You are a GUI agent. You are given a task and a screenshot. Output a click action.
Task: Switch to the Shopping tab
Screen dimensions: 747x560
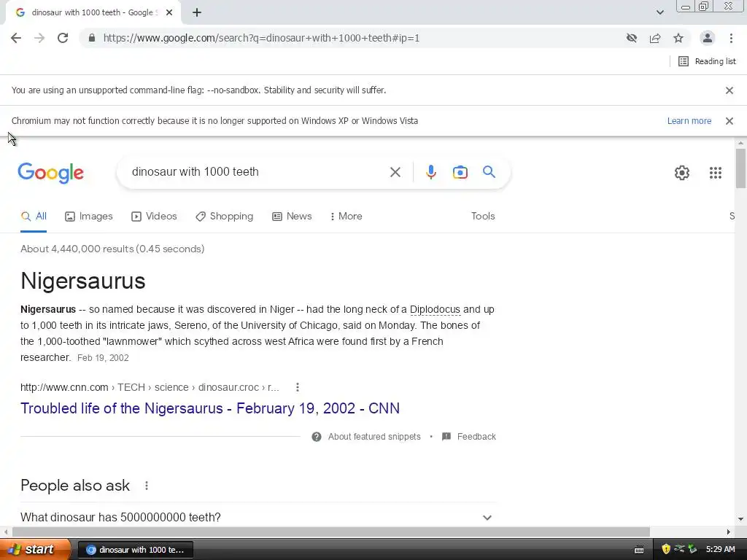225,217
